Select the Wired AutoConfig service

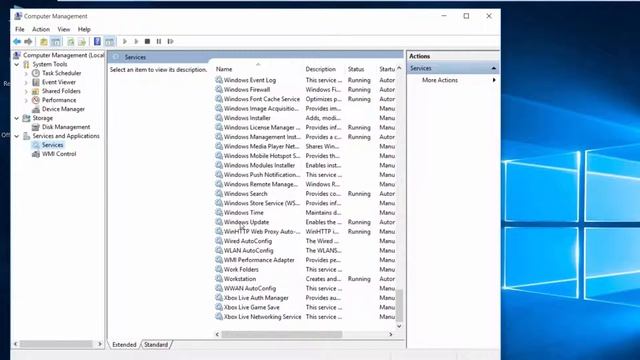tap(247, 241)
